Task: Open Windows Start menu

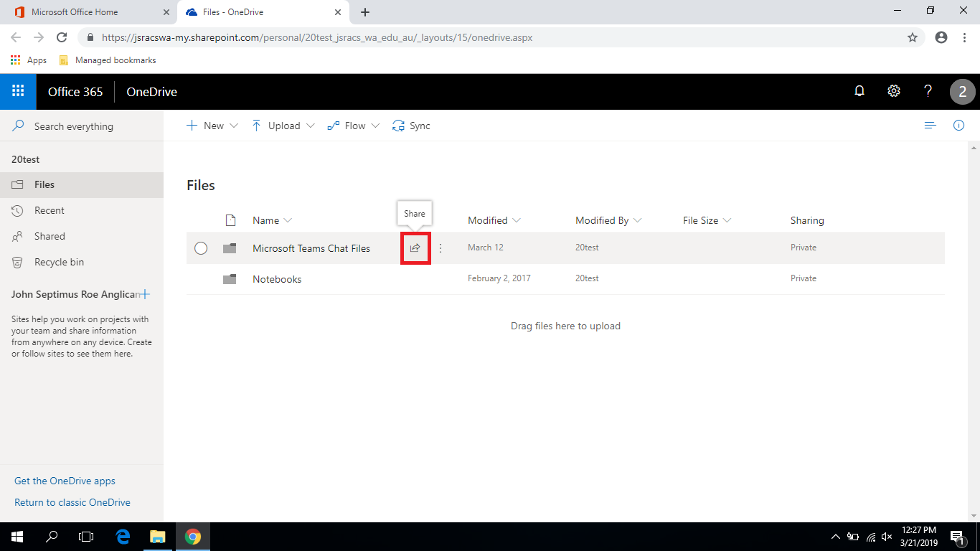Action: pyautogui.click(x=17, y=537)
